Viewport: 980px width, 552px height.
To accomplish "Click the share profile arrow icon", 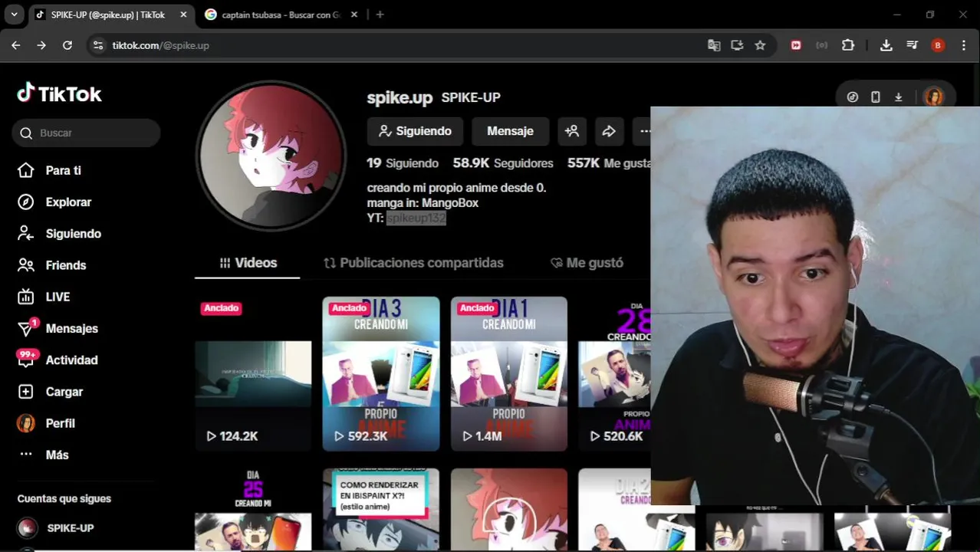I will [609, 131].
